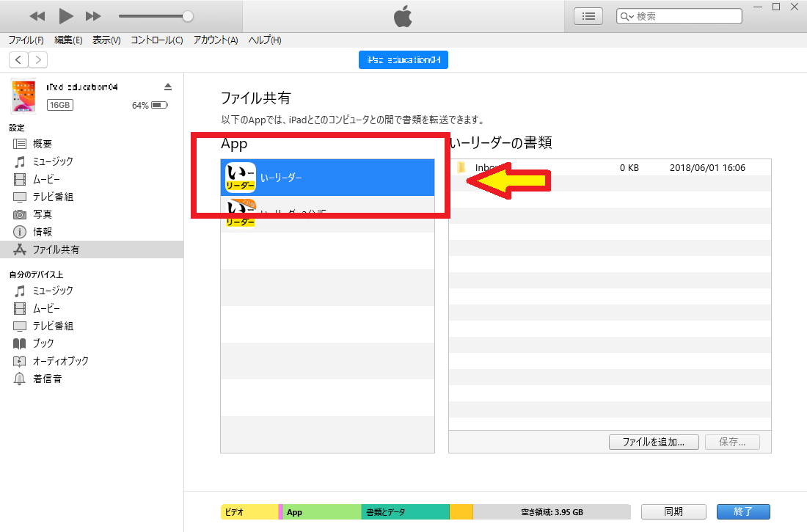Click the 64% battery indicator icon
The image size is (807, 532).
159,105
